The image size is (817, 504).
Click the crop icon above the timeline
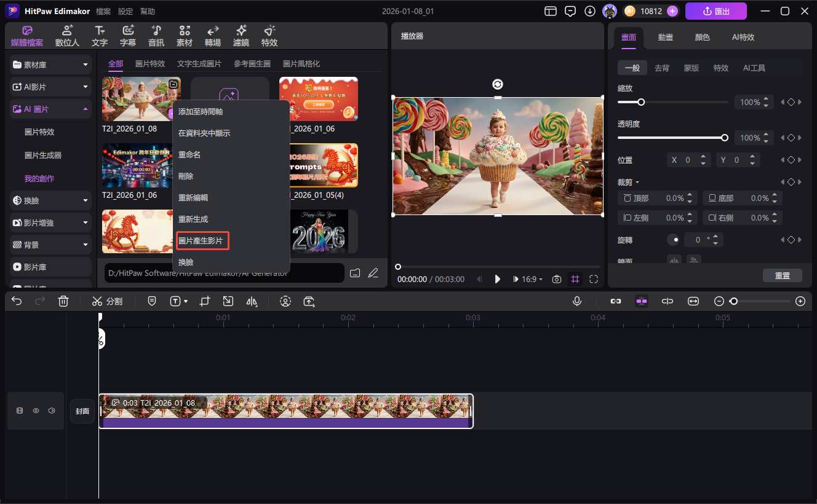coord(205,301)
